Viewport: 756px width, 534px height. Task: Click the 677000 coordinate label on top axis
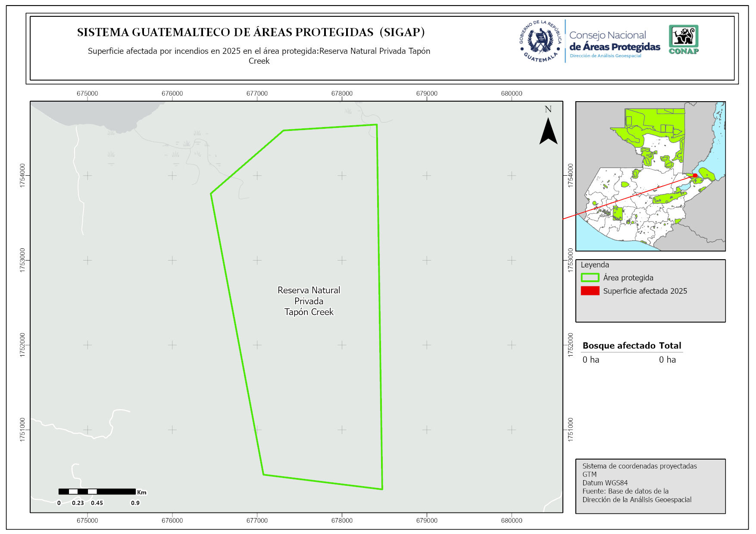pyautogui.click(x=257, y=93)
